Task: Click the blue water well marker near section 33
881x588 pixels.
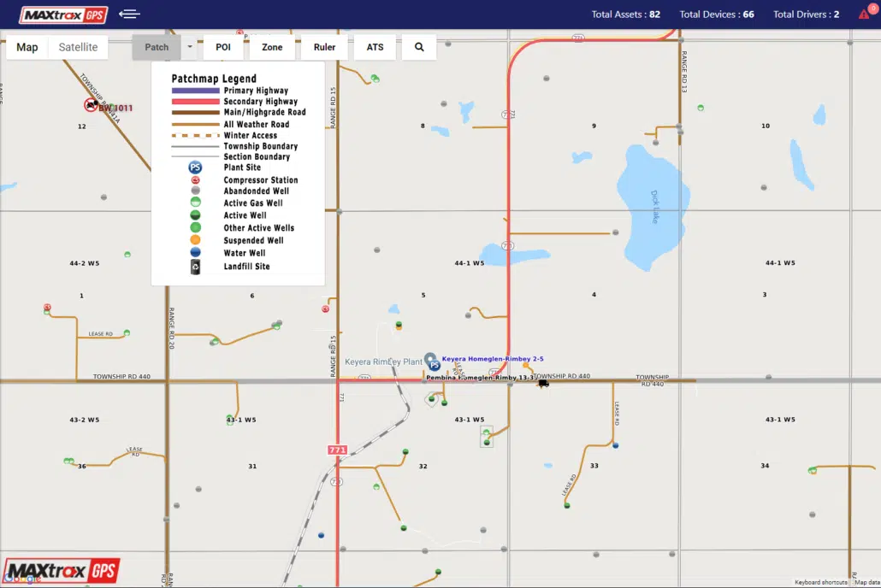Action: (x=616, y=445)
